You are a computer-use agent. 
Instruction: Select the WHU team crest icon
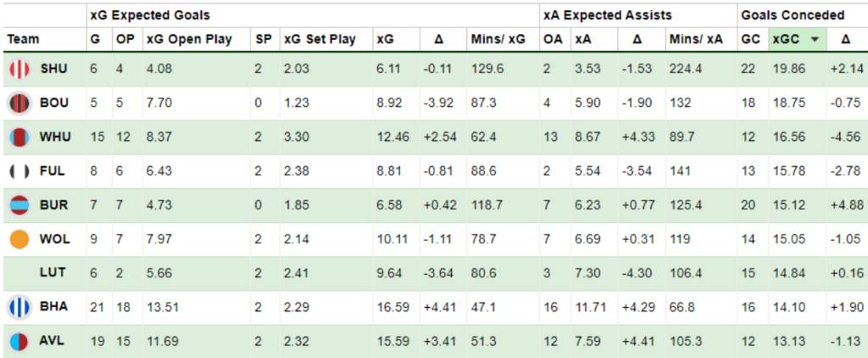pyautogui.click(x=19, y=137)
